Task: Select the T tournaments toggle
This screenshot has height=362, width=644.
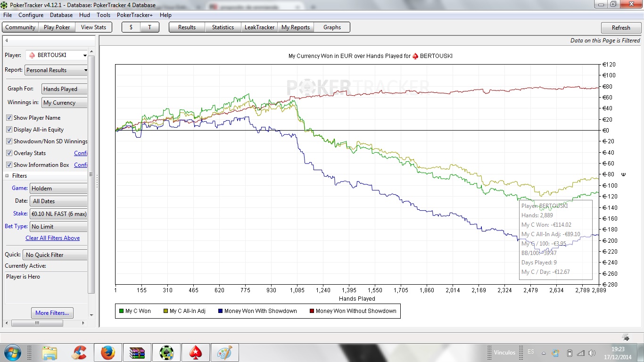Action: (150, 27)
